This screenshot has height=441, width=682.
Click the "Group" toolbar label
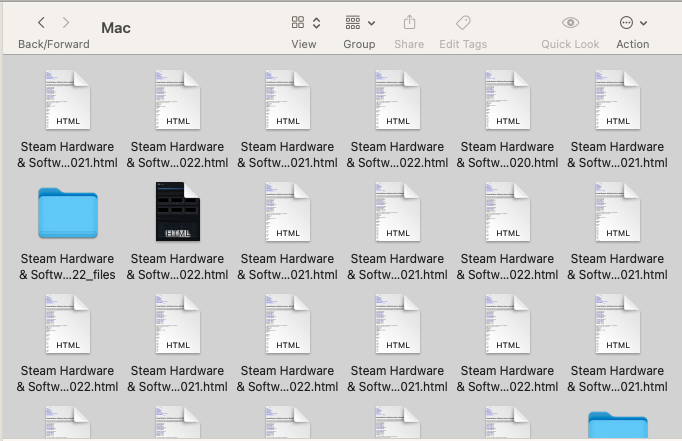pos(359,44)
